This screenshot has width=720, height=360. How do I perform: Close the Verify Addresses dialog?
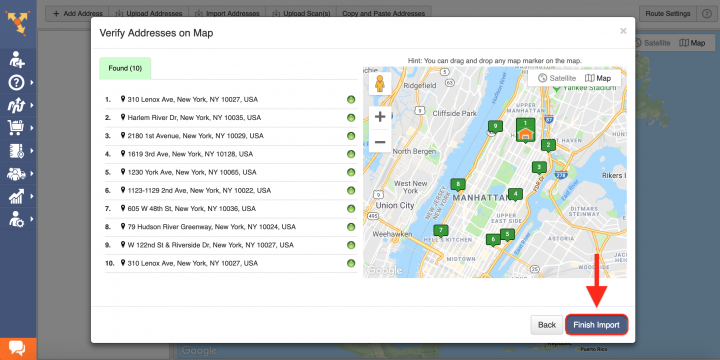623,31
